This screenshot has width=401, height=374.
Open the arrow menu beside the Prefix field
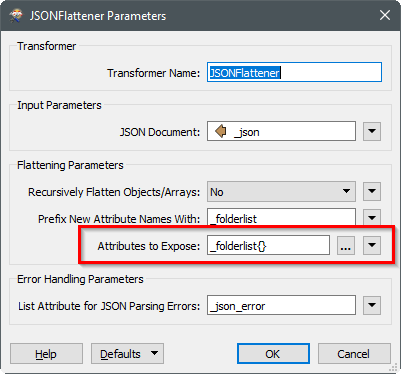372,218
